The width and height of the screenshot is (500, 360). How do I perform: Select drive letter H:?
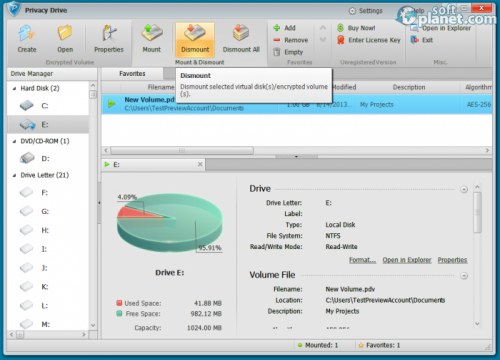[x=48, y=230]
